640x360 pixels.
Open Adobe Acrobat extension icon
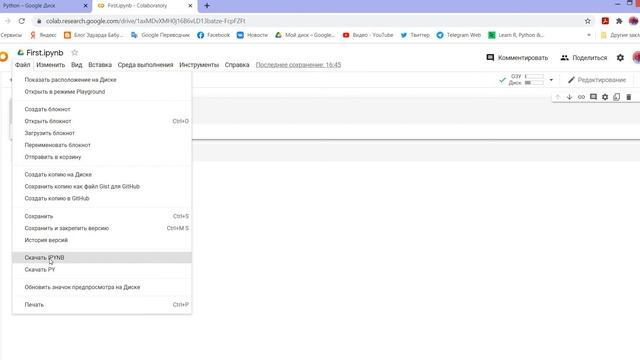(x=605, y=21)
